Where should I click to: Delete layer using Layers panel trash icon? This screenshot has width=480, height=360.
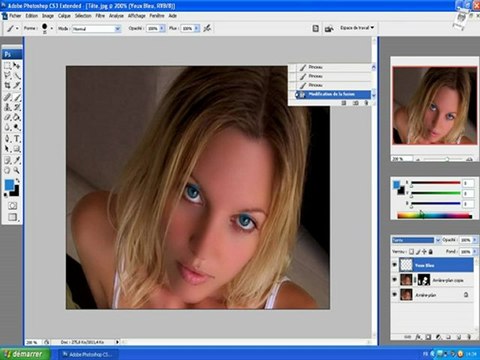468,337
